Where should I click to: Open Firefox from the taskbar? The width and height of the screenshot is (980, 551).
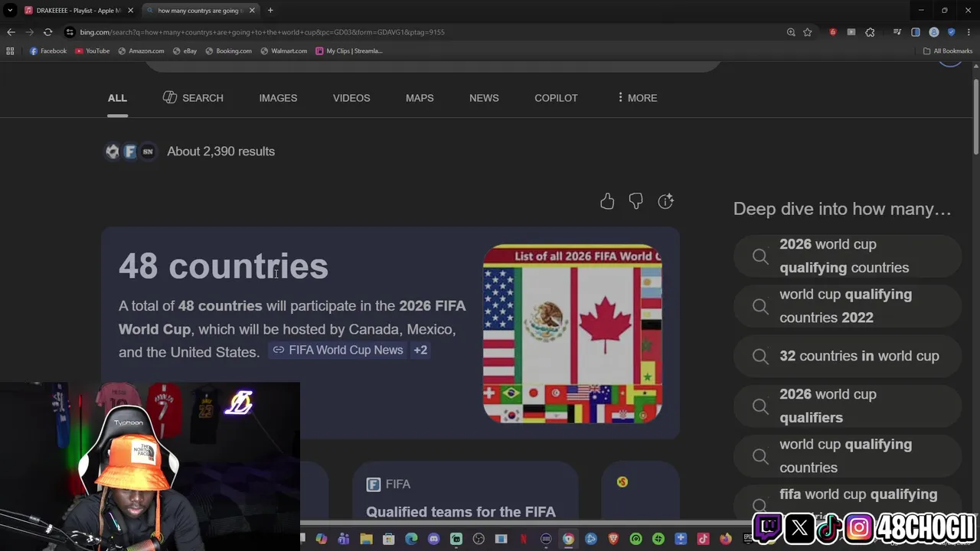[726, 540]
